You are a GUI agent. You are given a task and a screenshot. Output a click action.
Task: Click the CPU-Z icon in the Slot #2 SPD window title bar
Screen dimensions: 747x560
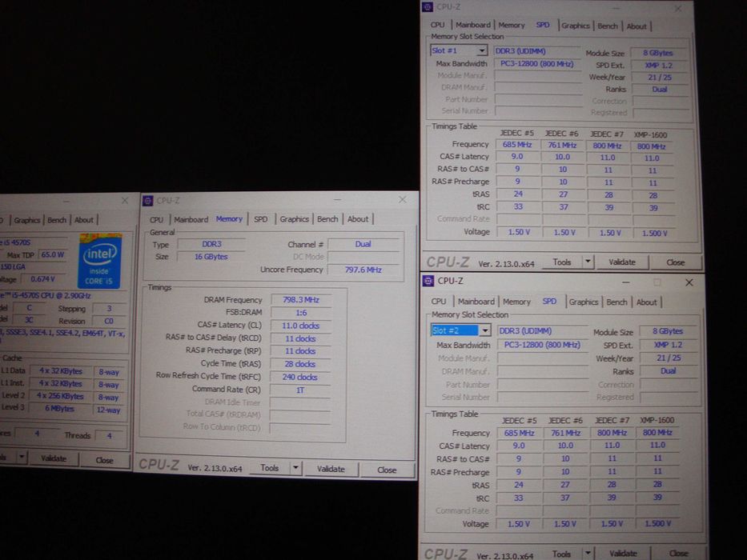point(428,281)
